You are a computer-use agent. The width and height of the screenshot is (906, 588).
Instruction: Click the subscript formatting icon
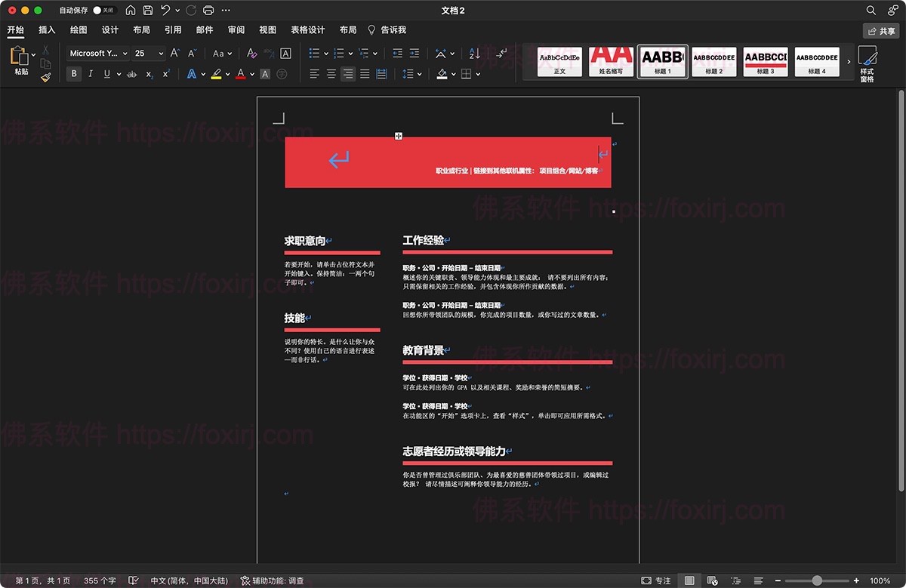click(x=150, y=73)
